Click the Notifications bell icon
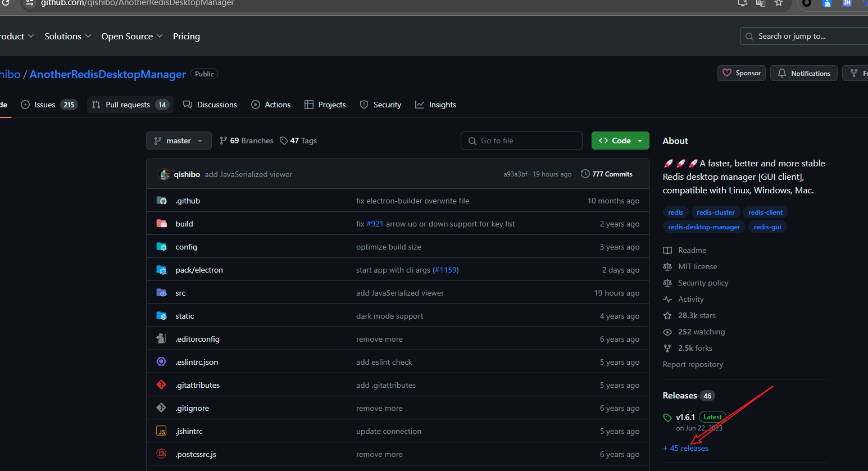 tap(782, 73)
